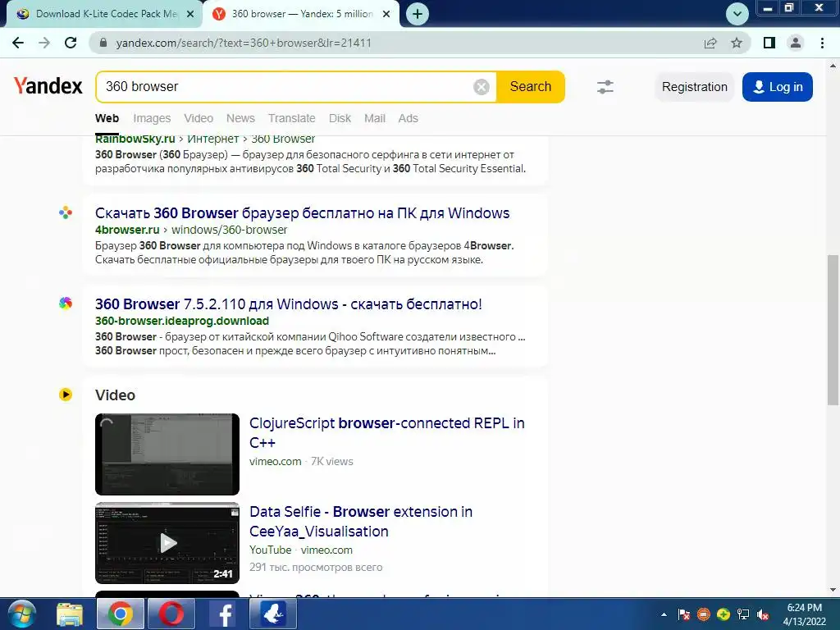Click the lock icon in address bar
Viewport: 840px width, 630px height.
(103, 43)
